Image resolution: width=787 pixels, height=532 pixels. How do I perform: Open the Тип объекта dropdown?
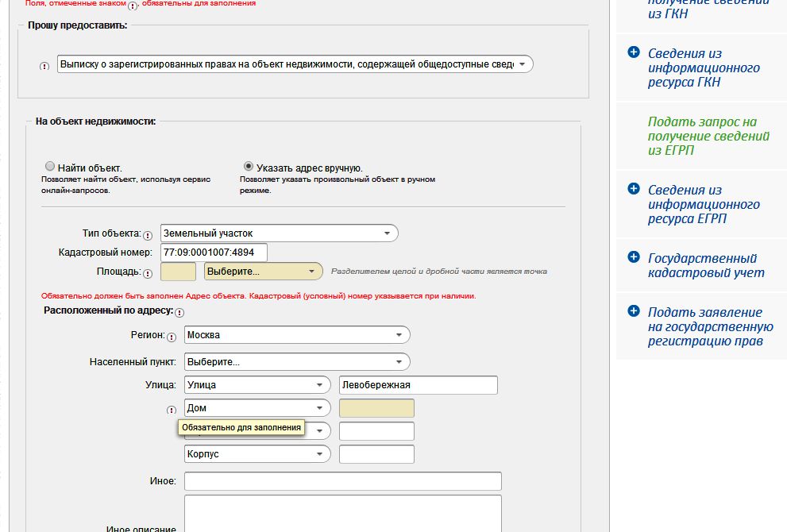tap(279, 233)
